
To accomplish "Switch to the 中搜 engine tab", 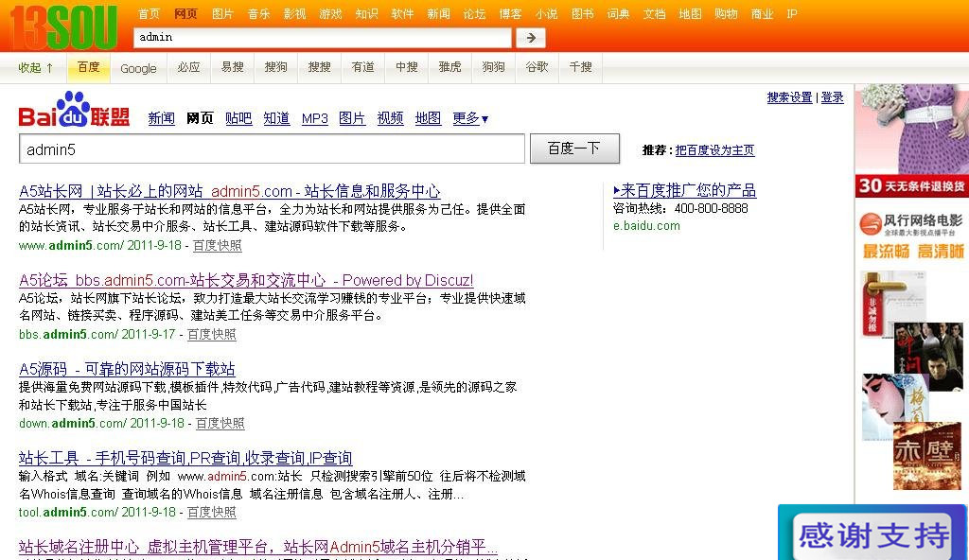I will pyautogui.click(x=407, y=67).
